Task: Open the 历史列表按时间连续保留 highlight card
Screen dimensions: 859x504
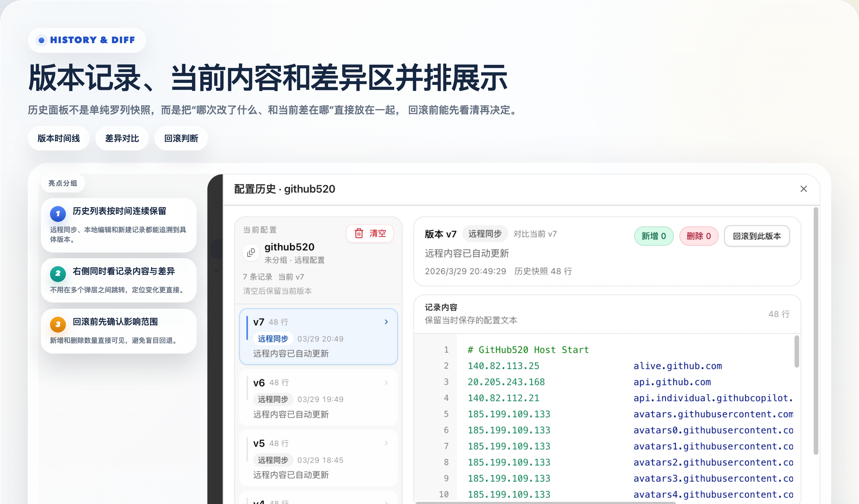Action: [x=119, y=225]
